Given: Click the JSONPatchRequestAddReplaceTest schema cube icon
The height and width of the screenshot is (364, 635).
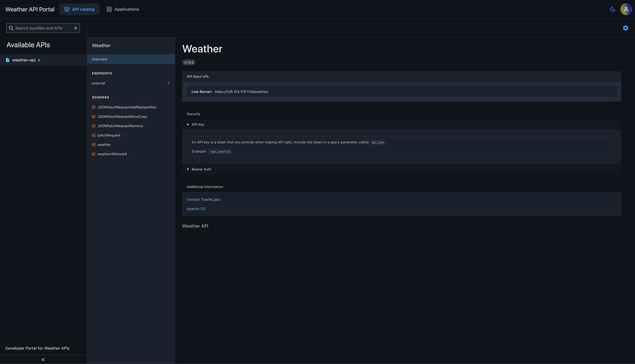Looking at the screenshot, I should 94,107.
